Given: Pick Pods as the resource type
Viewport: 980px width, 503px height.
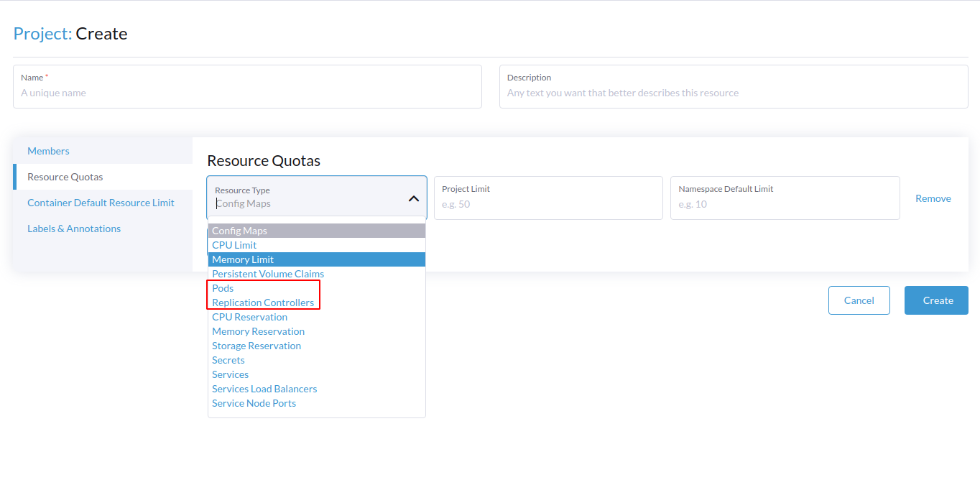Looking at the screenshot, I should pos(222,288).
